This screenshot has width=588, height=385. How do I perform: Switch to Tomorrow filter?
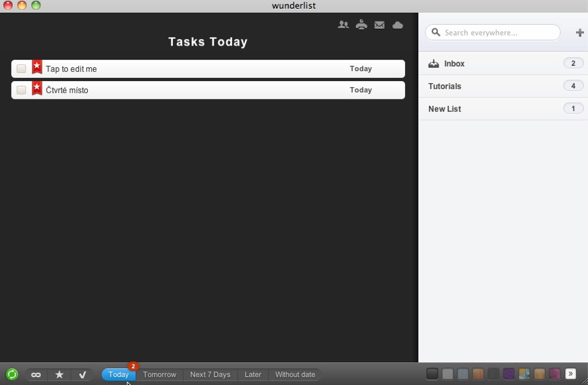point(160,374)
